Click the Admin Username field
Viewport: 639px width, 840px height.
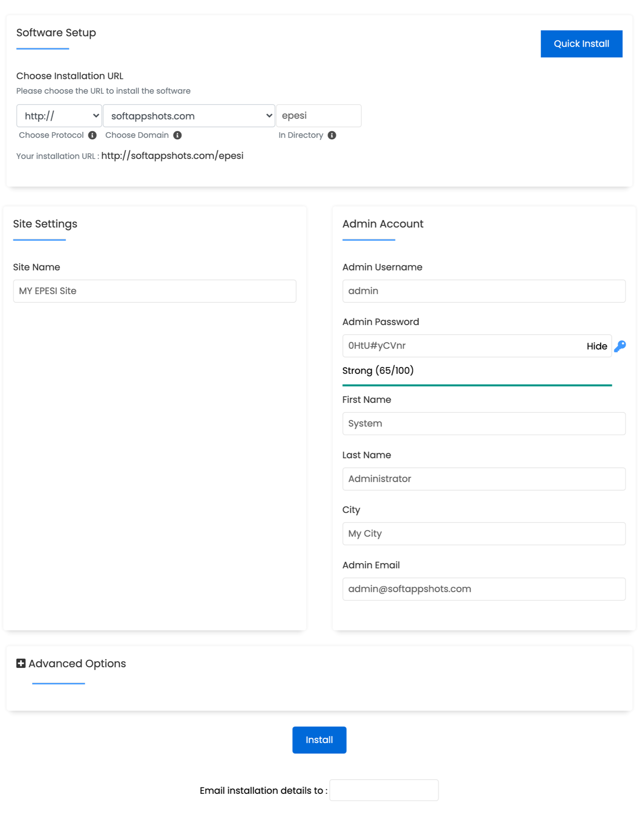pyautogui.click(x=484, y=291)
